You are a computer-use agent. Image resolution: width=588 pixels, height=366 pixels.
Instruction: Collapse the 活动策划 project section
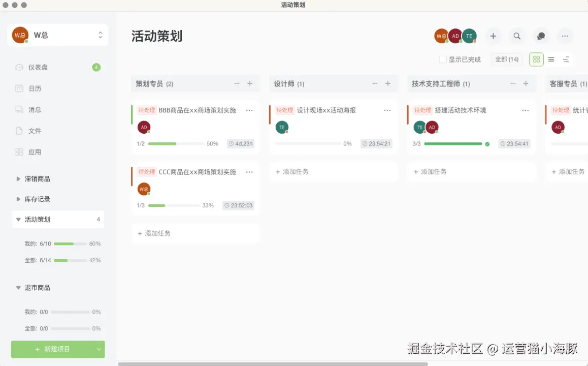(x=18, y=219)
